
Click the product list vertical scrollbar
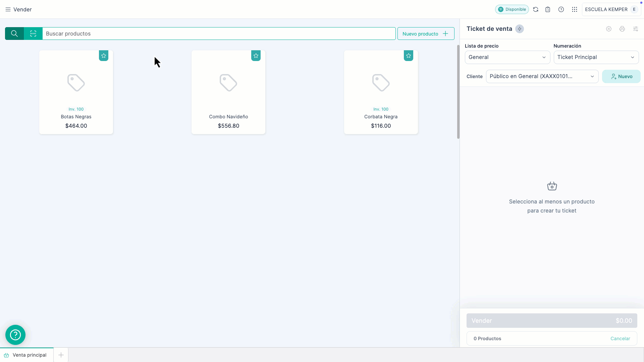point(458,92)
